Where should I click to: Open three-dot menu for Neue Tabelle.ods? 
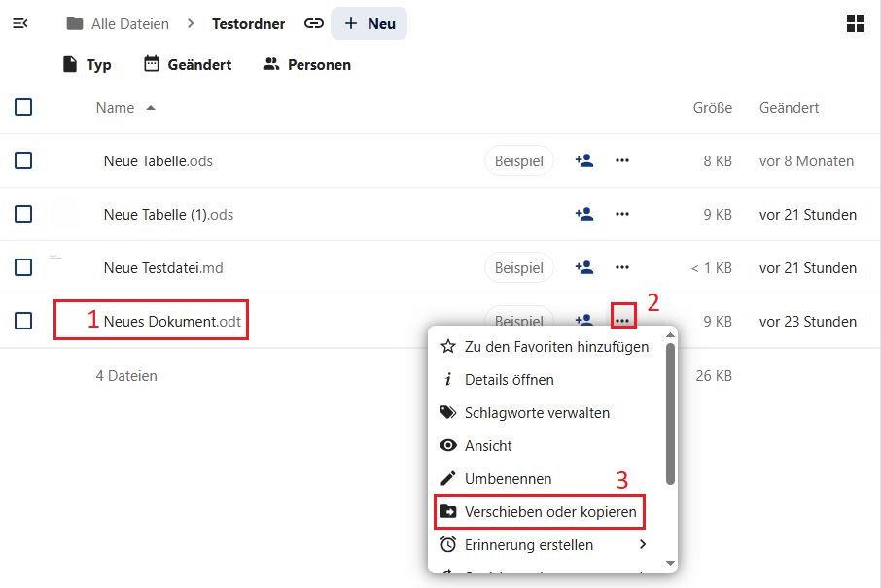(x=622, y=161)
